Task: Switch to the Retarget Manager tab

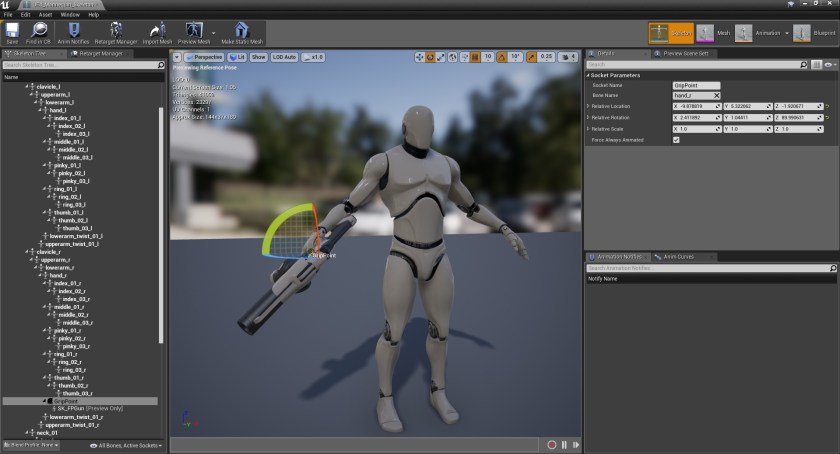Action: pos(100,53)
